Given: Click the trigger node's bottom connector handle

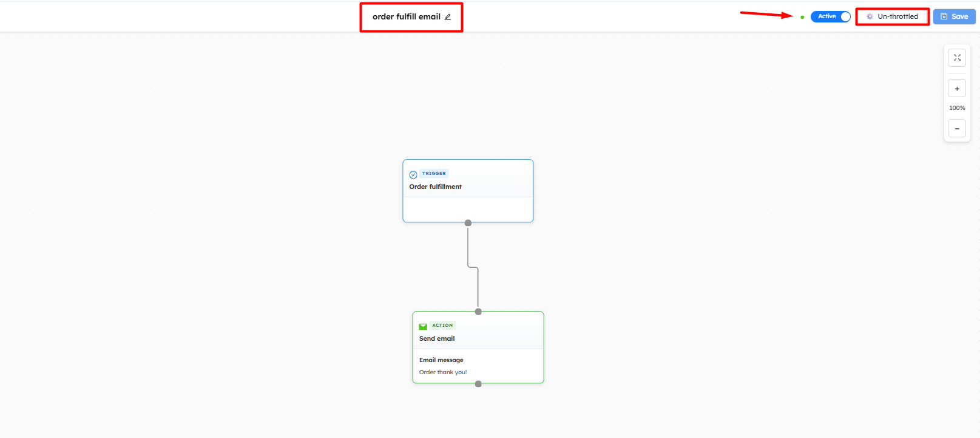Looking at the screenshot, I should 468,223.
